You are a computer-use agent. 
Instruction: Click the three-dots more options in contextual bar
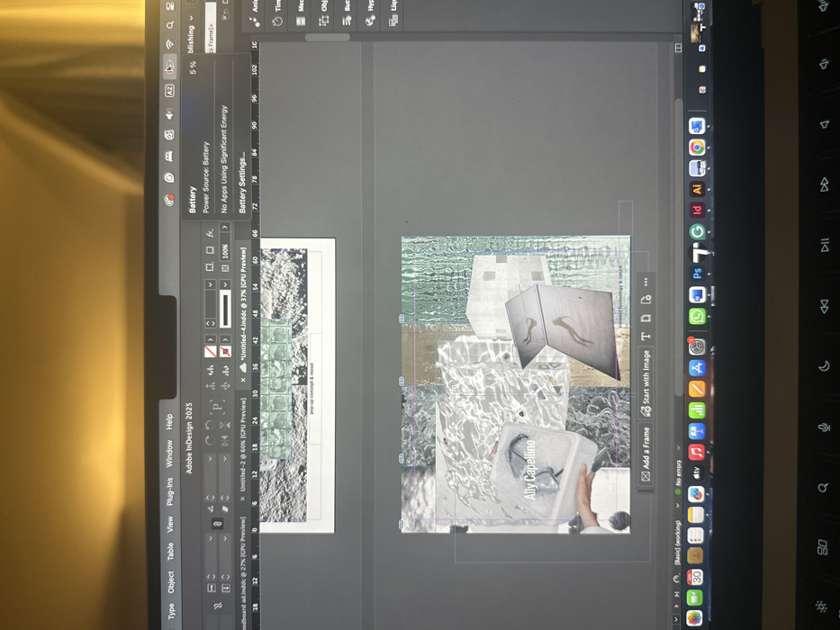646,281
